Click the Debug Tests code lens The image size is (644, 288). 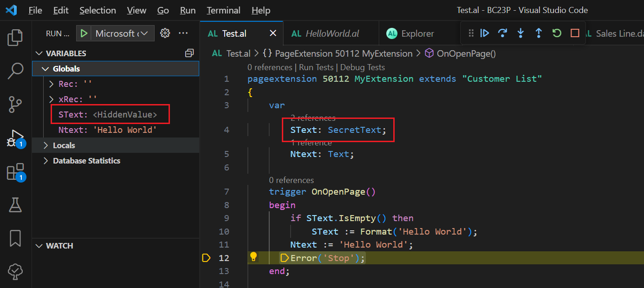click(x=363, y=67)
